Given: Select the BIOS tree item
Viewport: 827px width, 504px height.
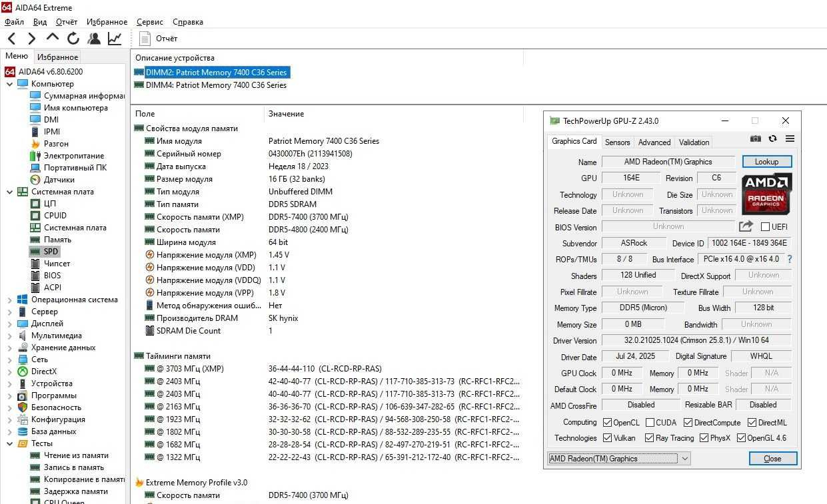Looking at the screenshot, I should 45,276.
